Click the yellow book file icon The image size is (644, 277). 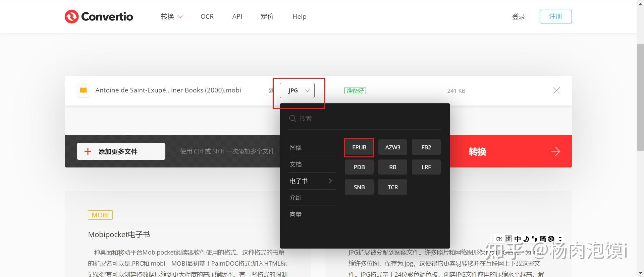(83, 90)
